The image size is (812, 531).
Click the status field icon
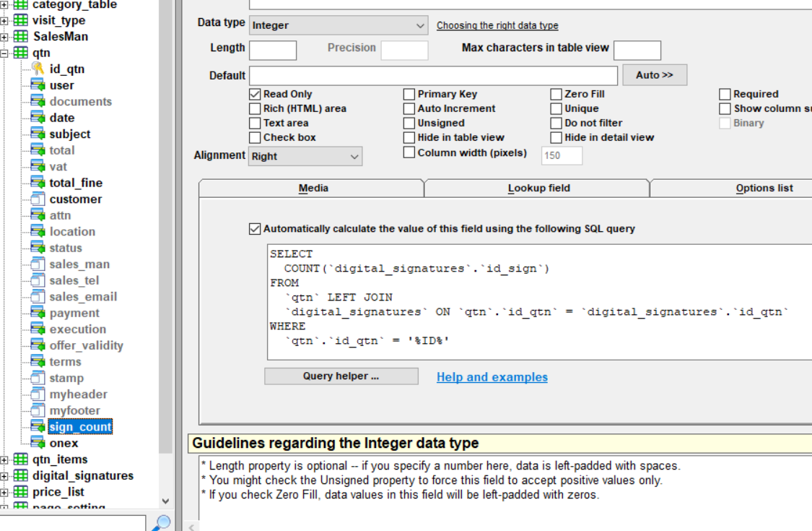tap(38, 248)
